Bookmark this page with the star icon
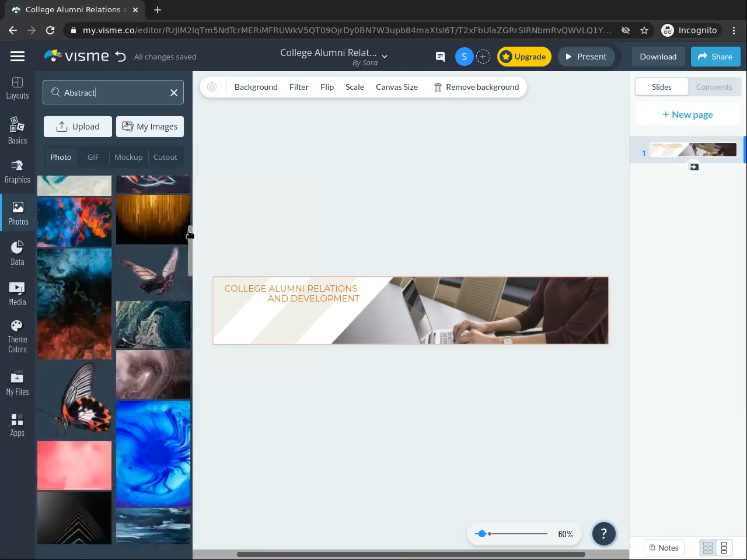 [x=644, y=30]
